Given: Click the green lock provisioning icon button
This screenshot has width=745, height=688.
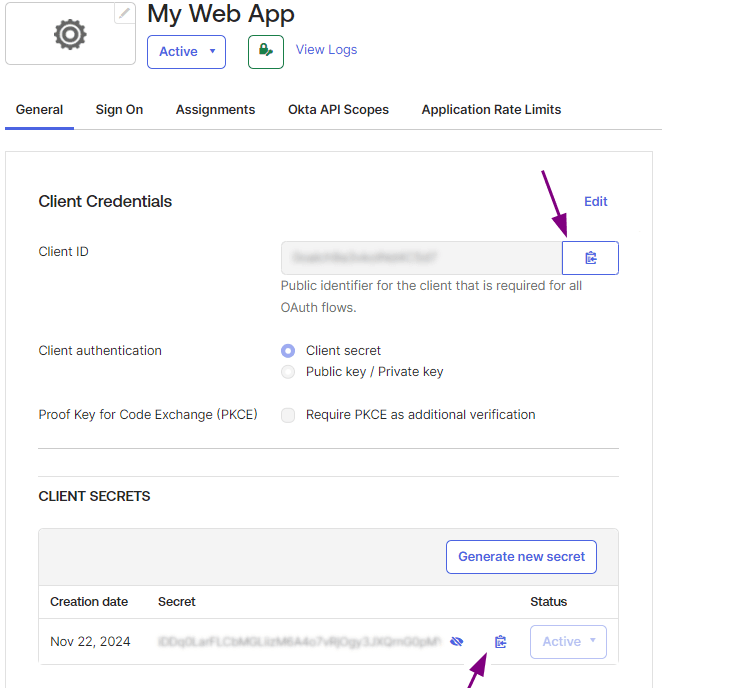Looking at the screenshot, I should click(266, 51).
